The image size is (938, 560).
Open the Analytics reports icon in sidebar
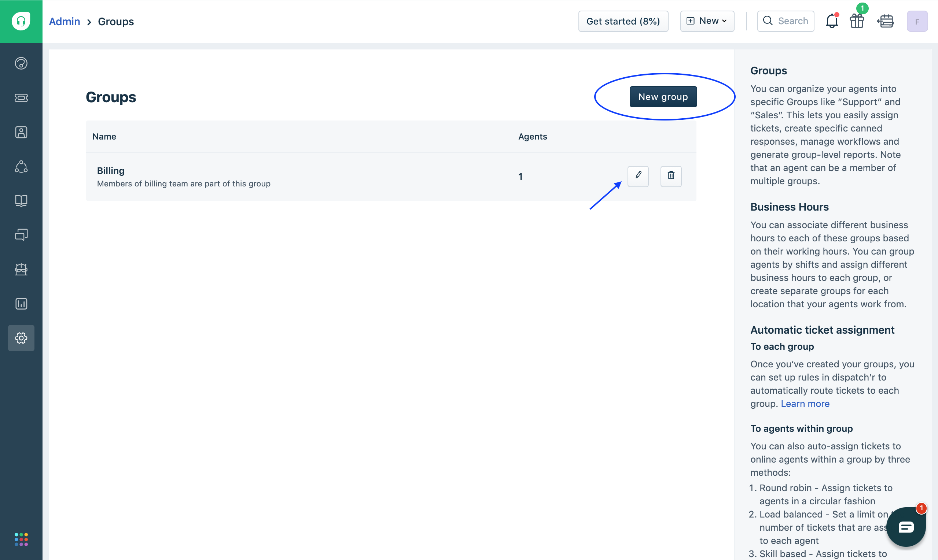(21, 304)
